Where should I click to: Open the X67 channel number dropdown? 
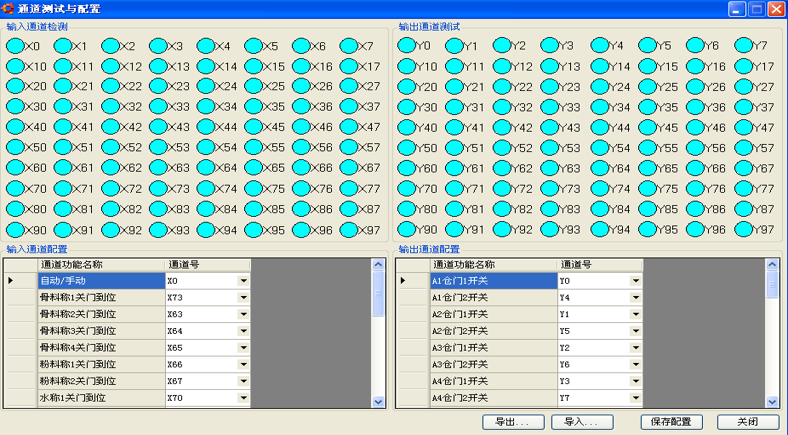point(243,381)
